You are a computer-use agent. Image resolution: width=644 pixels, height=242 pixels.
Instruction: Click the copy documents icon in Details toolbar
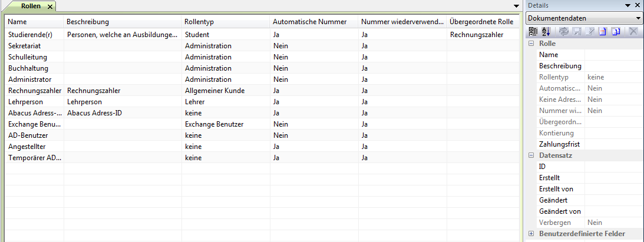click(x=616, y=32)
